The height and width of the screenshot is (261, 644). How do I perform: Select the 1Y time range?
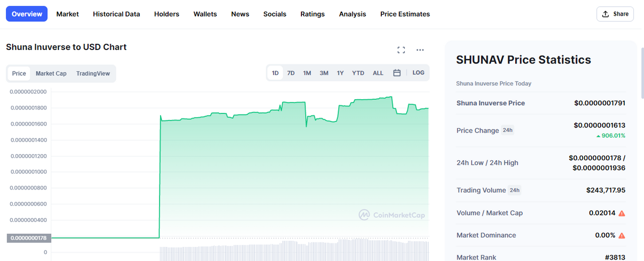click(x=340, y=73)
